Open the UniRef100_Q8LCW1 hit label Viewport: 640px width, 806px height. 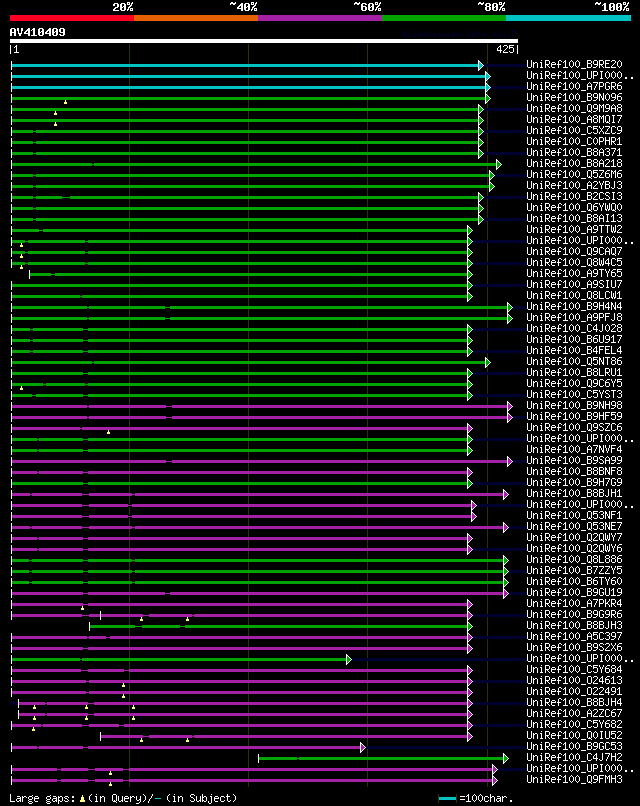pos(574,296)
